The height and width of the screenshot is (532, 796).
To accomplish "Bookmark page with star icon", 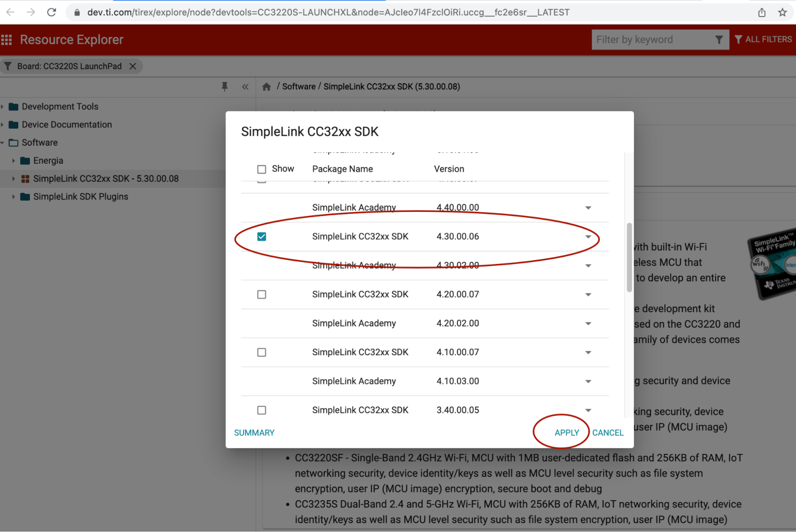I will tap(782, 12).
